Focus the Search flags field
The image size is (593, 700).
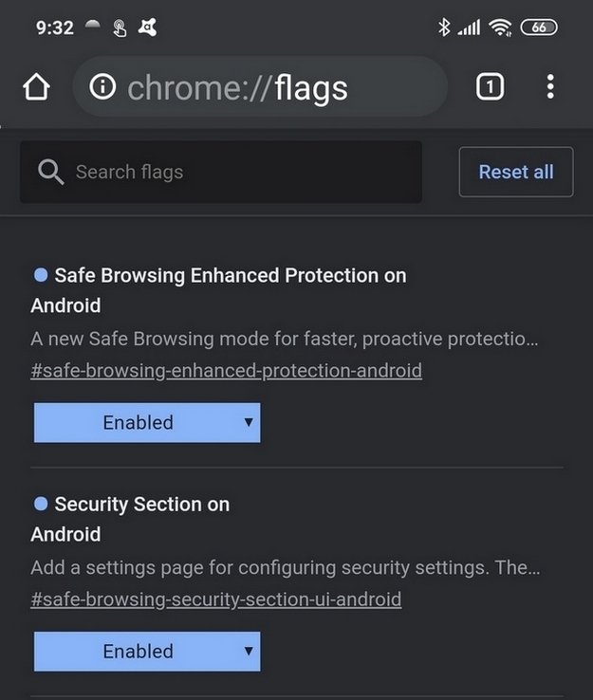pos(237,172)
